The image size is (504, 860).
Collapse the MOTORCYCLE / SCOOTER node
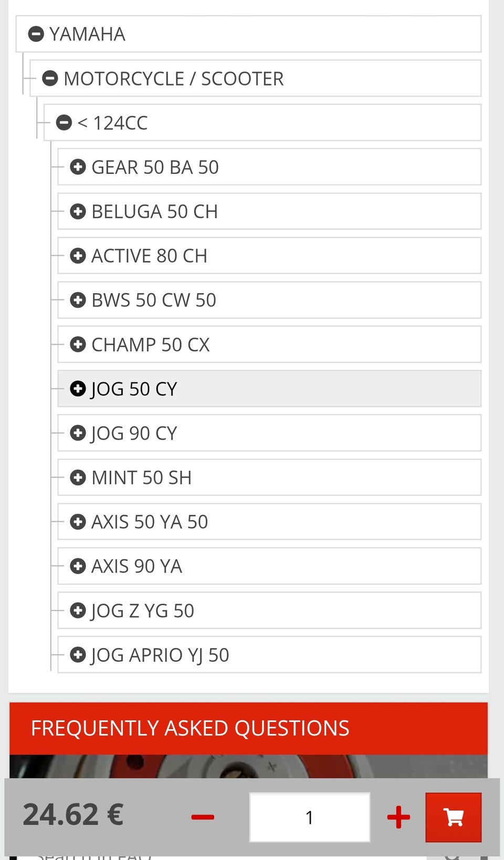50,79
